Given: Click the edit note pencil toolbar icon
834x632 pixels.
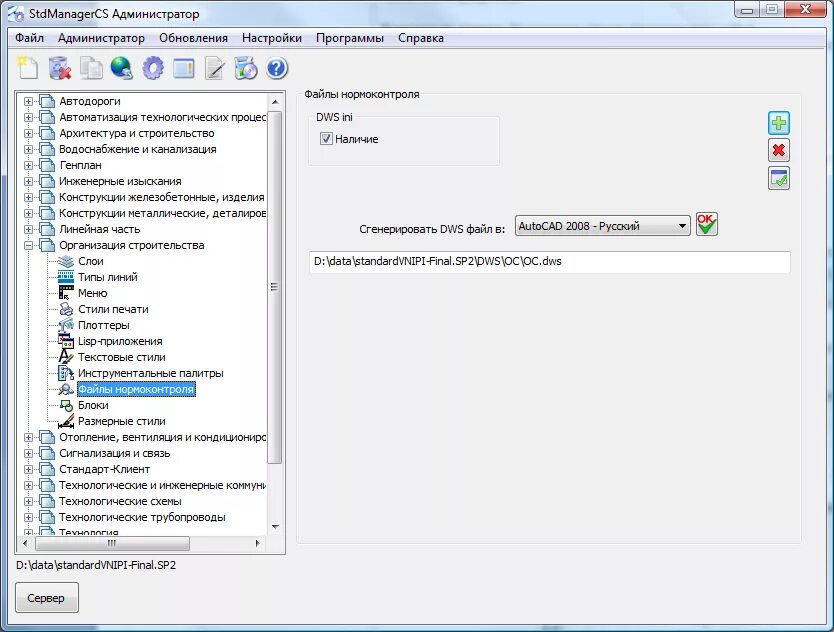Looking at the screenshot, I should [x=215, y=69].
